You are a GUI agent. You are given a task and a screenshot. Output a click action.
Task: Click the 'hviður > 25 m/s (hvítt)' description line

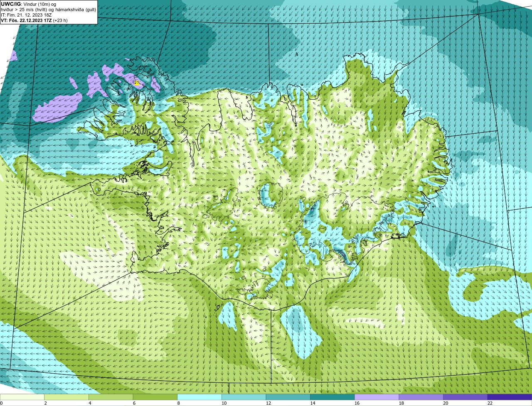click(49, 9)
